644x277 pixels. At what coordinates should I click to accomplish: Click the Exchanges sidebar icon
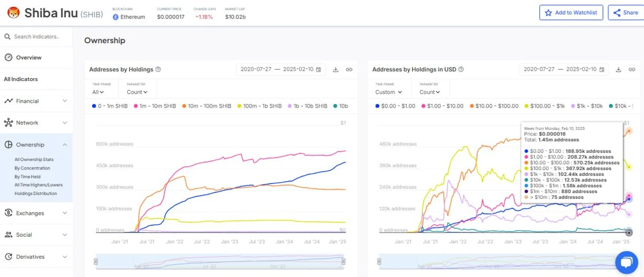(8, 213)
